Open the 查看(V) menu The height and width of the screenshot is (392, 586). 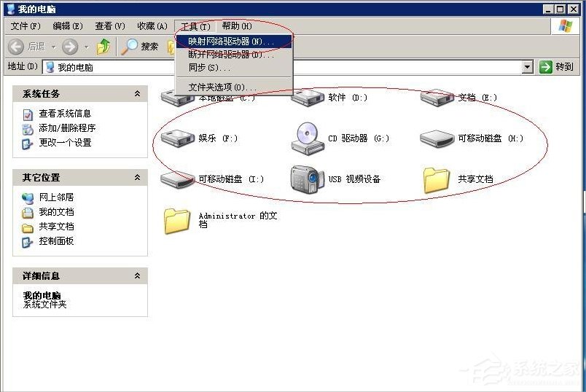110,26
